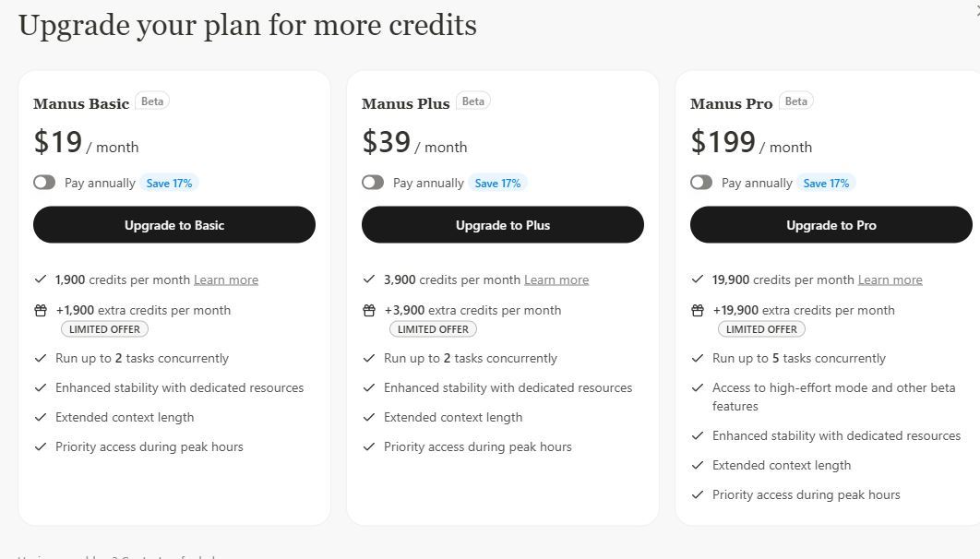Open Learn more beside 19,900 credits
Image resolution: width=980 pixels, height=559 pixels.
click(x=890, y=279)
